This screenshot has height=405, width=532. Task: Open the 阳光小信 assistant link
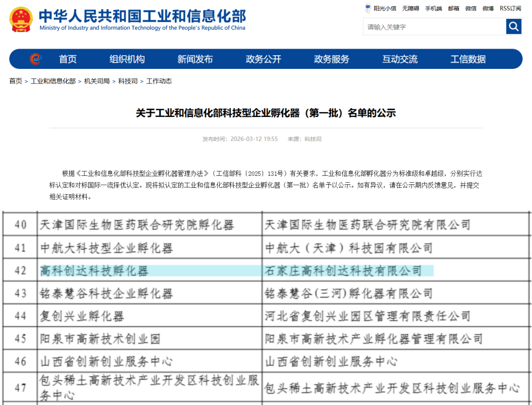(x=381, y=8)
